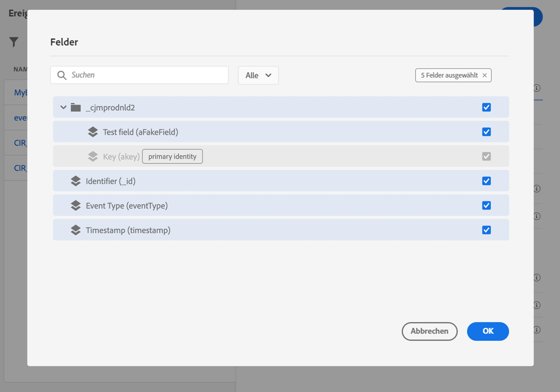Uncheck the Identifier (_id) checkbox

pos(486,181)
